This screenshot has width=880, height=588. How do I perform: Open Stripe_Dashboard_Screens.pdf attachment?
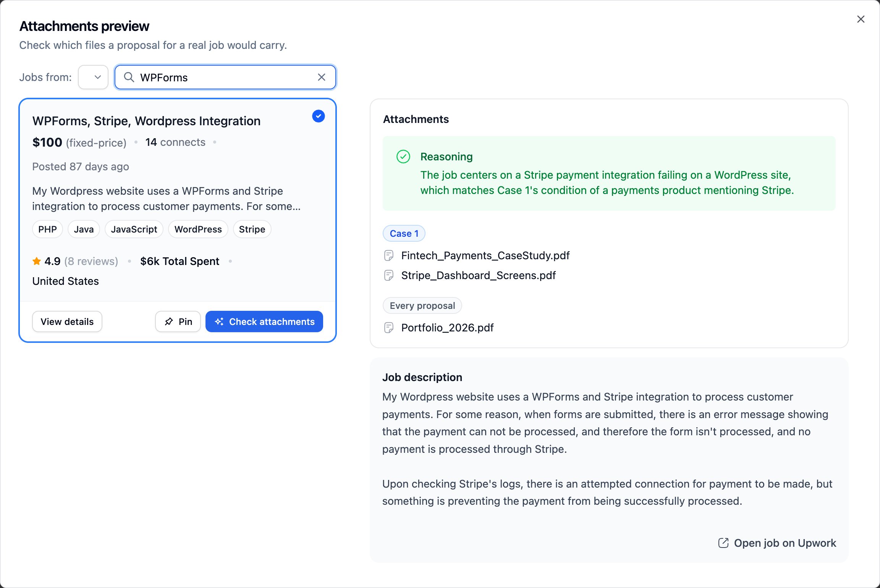[x=478, y=275]
